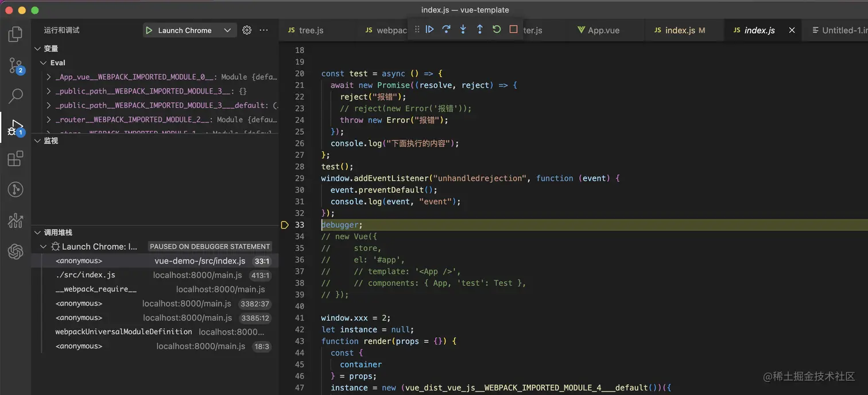Open launch.json via gear icon
Viewport: 868px width, 395px height.
click(247, 30)
